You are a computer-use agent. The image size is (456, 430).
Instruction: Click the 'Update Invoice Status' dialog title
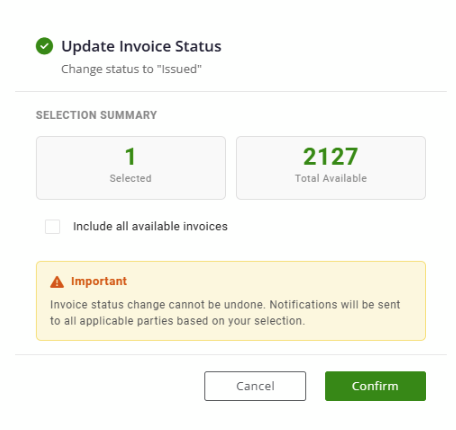click(141, 46)
